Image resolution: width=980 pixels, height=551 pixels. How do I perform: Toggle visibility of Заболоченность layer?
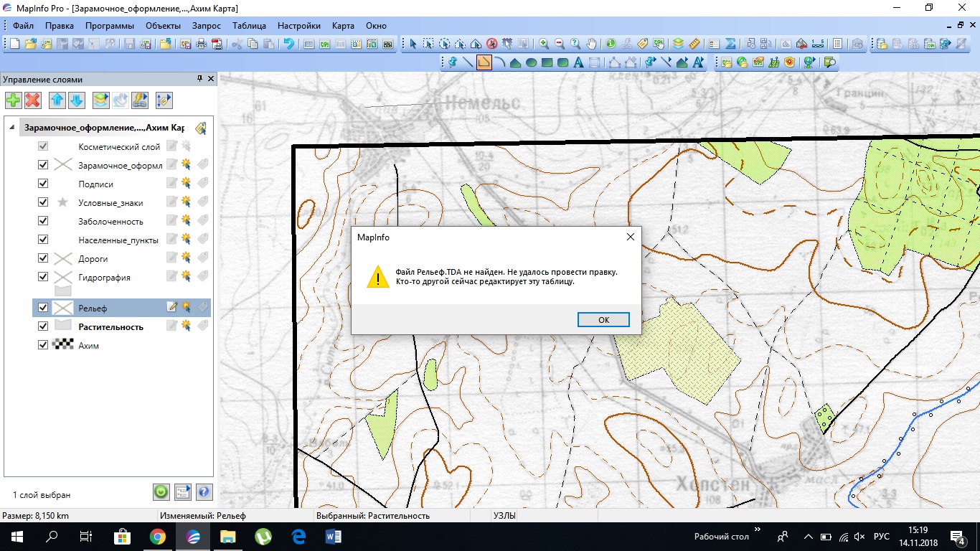(43, 221)
